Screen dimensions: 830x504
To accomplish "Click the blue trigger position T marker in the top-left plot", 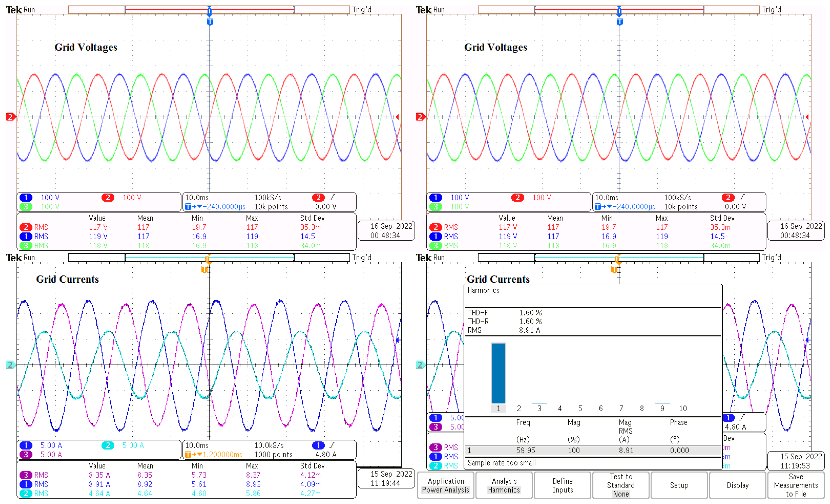I will (x=210, y=22).
